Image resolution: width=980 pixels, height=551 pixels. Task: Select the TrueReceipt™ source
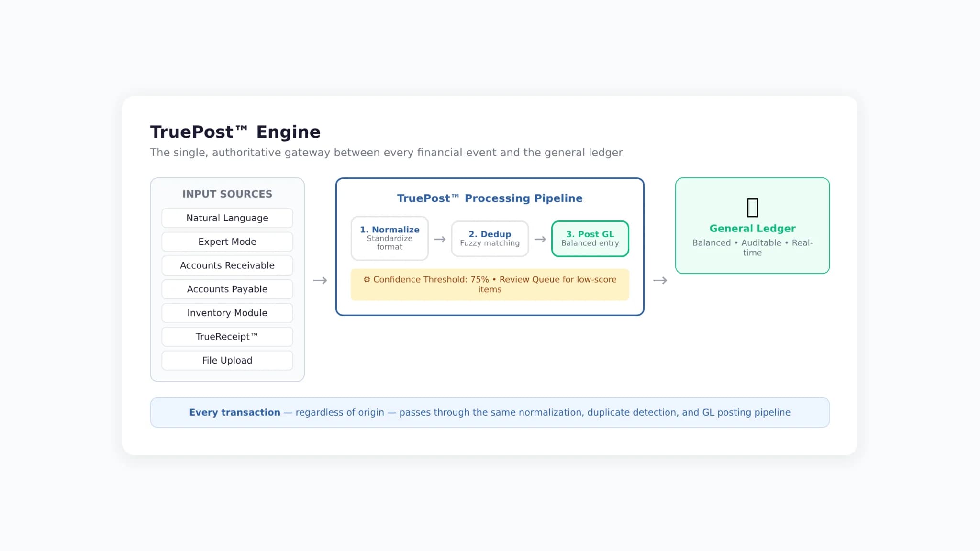coord(227,336)
